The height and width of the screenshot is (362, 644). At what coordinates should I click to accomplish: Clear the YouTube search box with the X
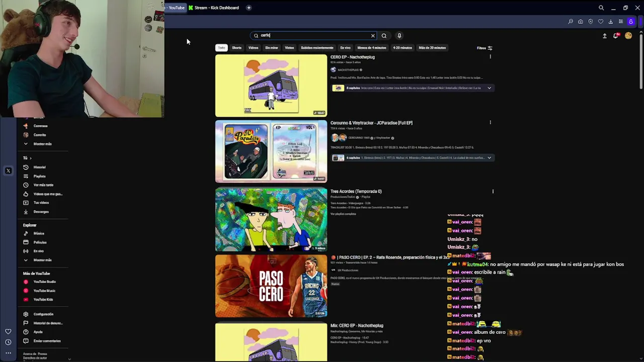[373, 36]
